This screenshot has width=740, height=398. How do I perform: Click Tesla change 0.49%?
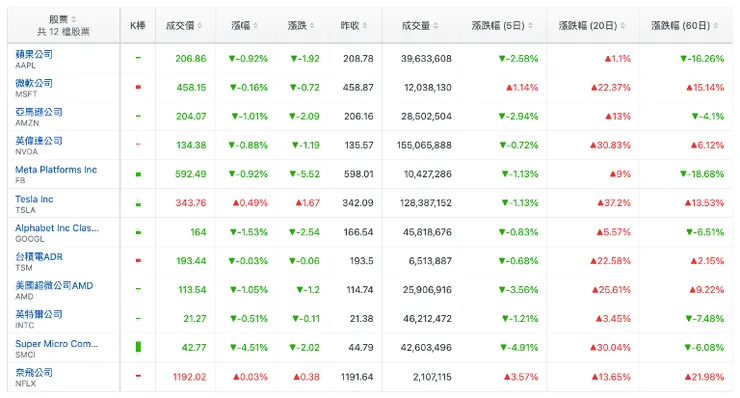tap(250, 203)
